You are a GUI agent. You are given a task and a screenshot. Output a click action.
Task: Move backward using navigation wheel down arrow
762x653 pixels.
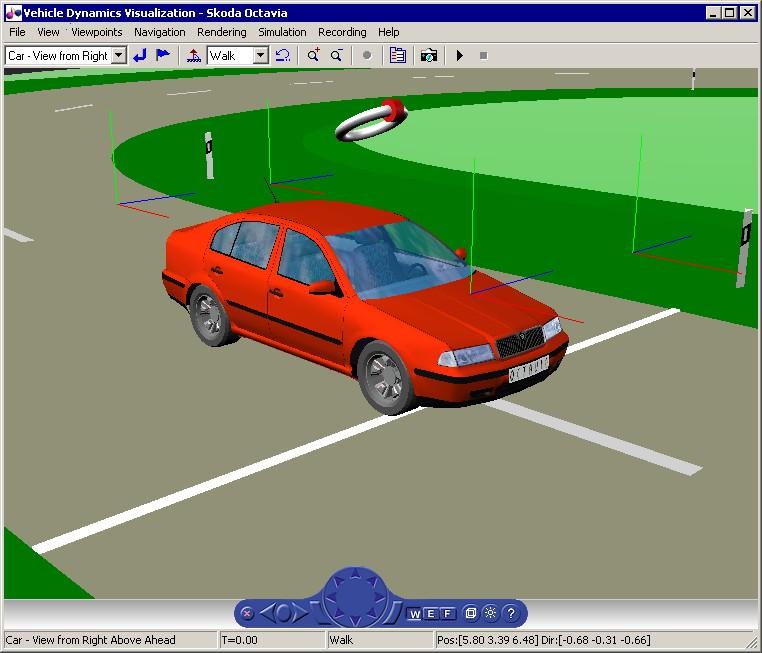click(356, 620)
